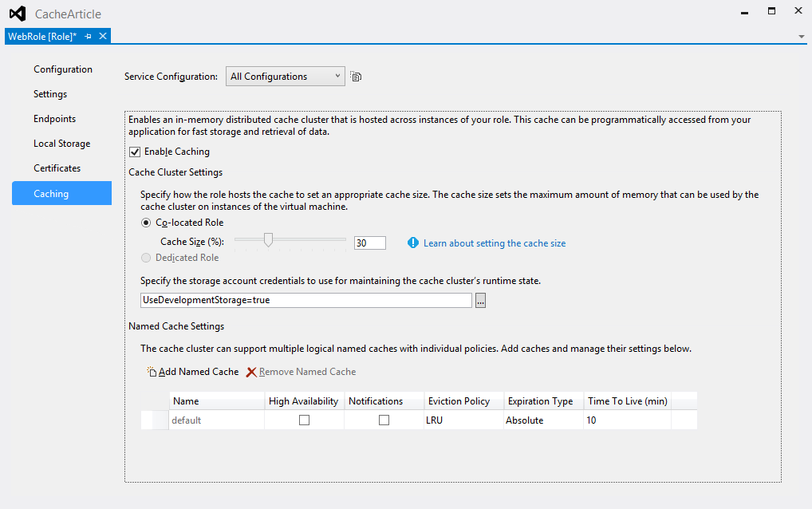Open the Eviction Policy LRU cell
This screenshot has height=509, width=812.
463,420
